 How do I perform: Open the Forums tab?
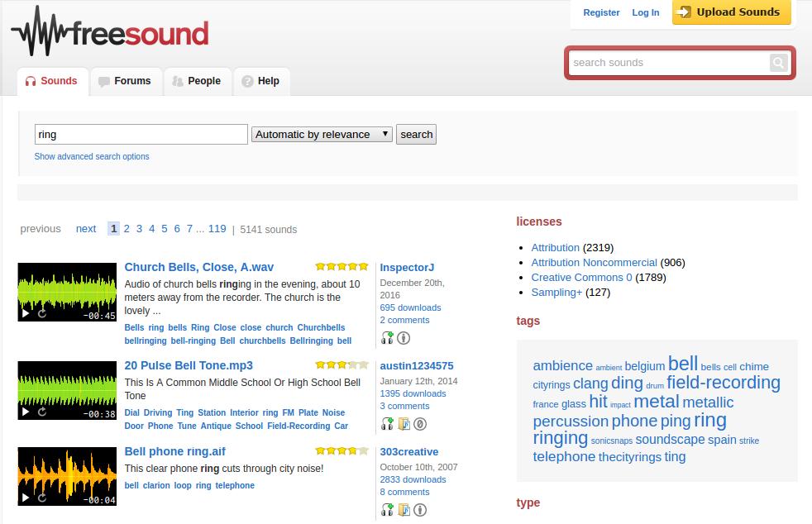[x=127, y=81]
